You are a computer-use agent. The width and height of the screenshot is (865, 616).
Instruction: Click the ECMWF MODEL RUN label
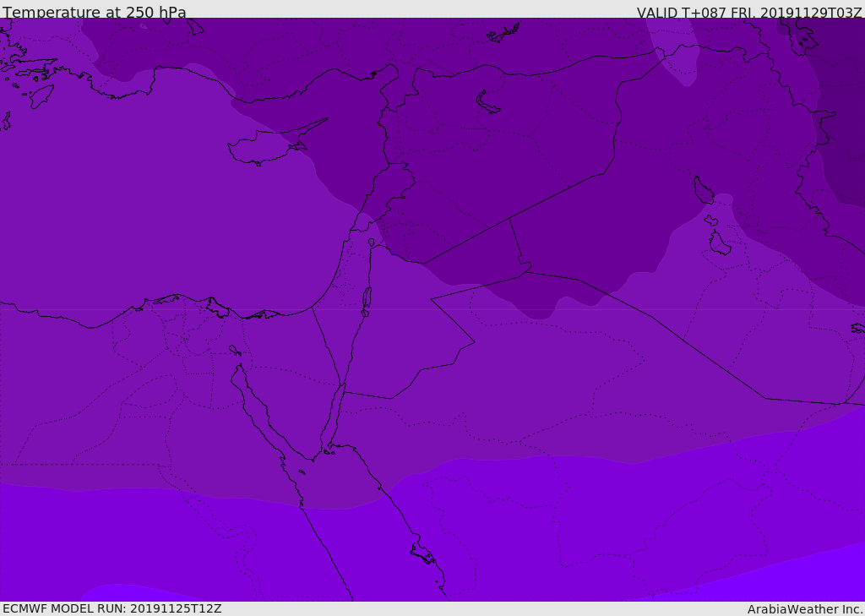(112, 608)
